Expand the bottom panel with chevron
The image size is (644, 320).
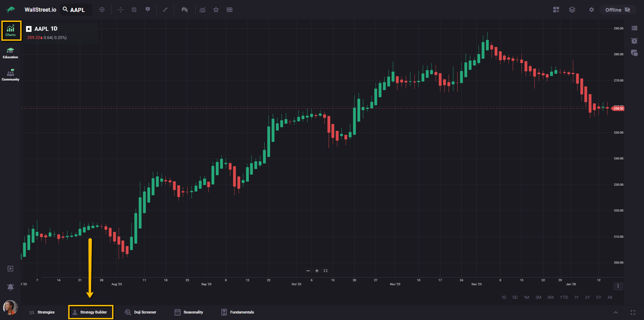(616, 312)
